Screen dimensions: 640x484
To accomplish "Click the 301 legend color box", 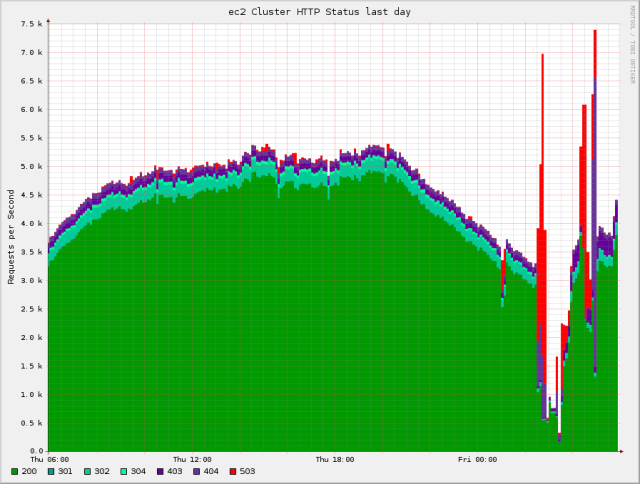I will [51, 471].
